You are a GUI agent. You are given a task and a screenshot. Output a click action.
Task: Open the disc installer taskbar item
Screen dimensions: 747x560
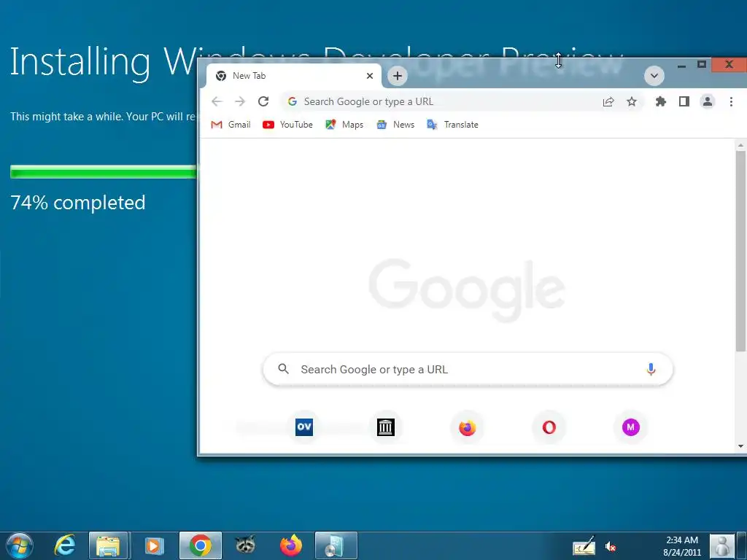click(336, 545)
